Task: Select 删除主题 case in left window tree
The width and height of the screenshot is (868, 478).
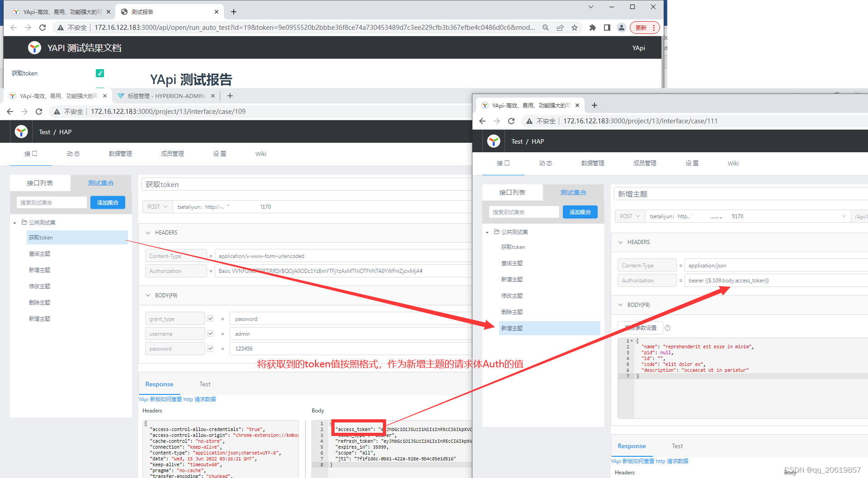Action: click(x=40, y=302)
